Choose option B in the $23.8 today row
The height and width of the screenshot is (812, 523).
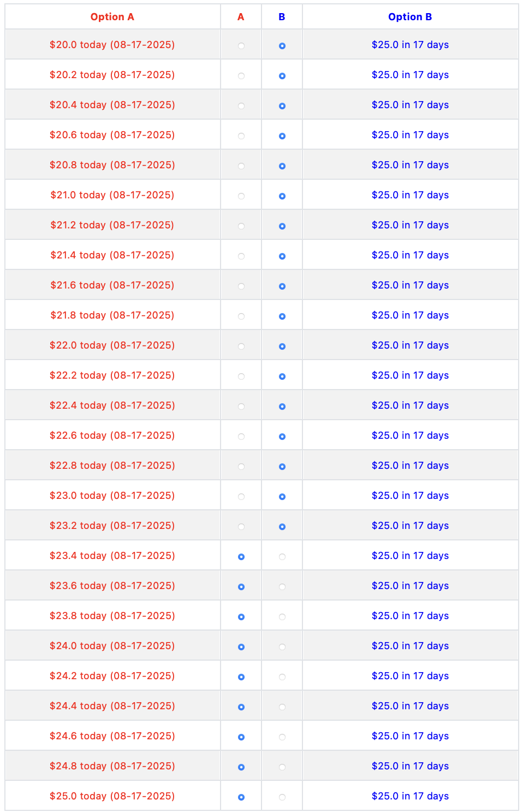pos(282,617)
